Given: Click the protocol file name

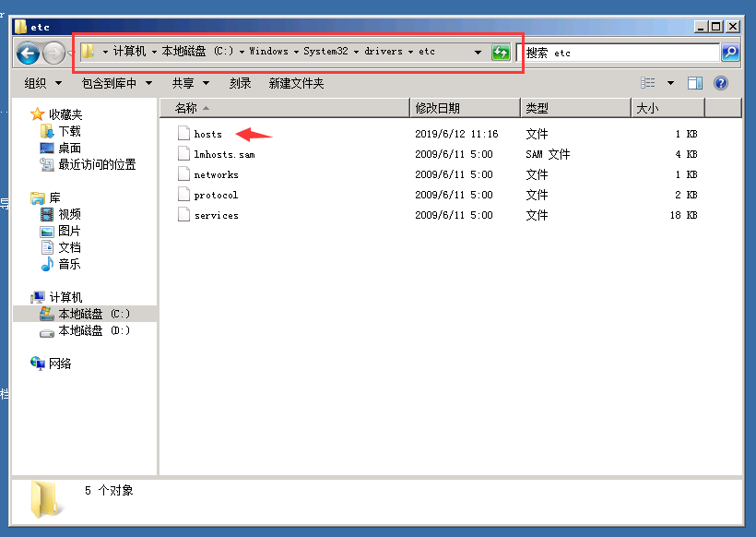Looking at the screenshot, I should 216,195.
